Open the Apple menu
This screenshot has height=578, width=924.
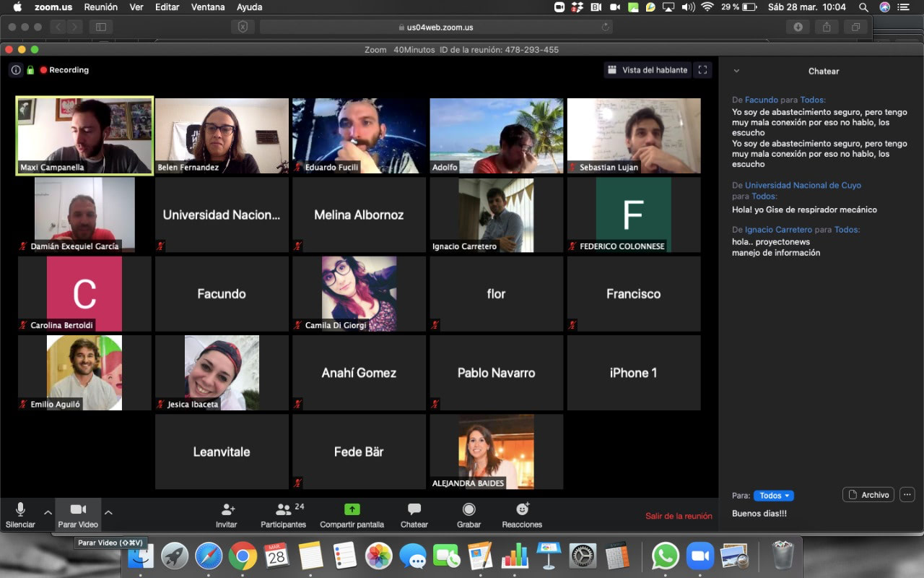coord(17,7)
